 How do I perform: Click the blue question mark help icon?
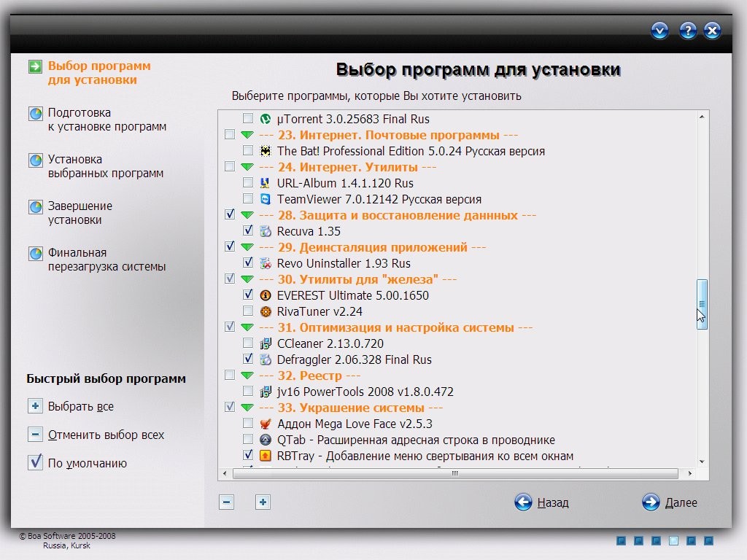point(687,31)
